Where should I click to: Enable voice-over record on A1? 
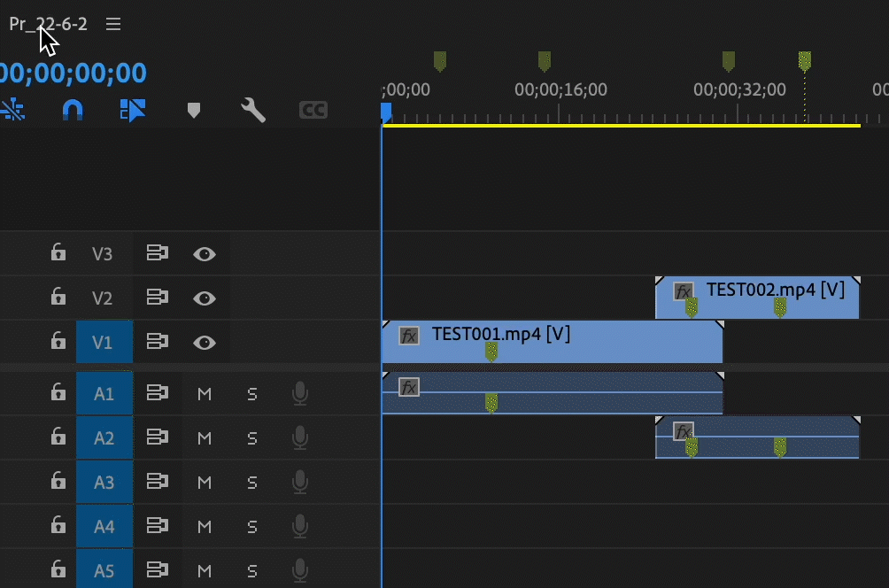coord(300,393)
